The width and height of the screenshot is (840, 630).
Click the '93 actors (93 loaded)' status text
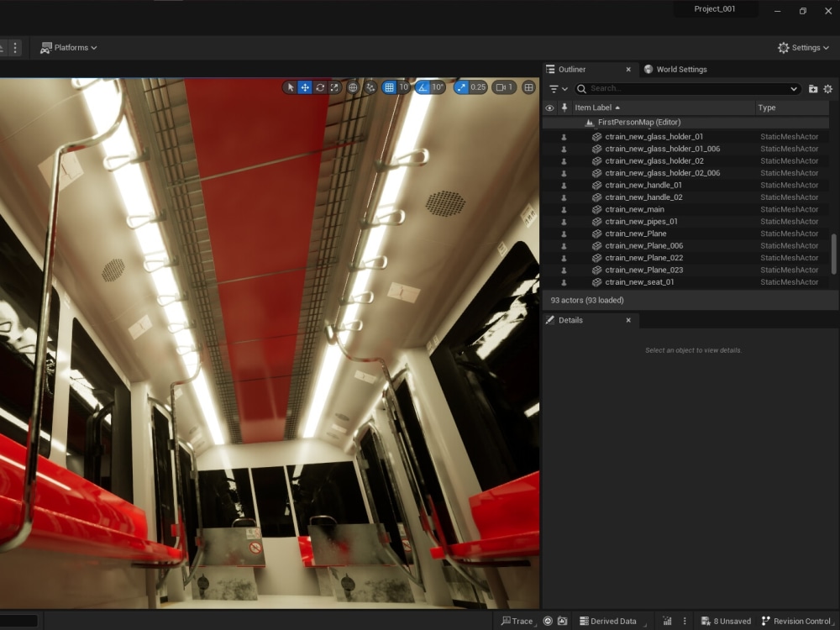pyautogui.click(x=587, y=300)
